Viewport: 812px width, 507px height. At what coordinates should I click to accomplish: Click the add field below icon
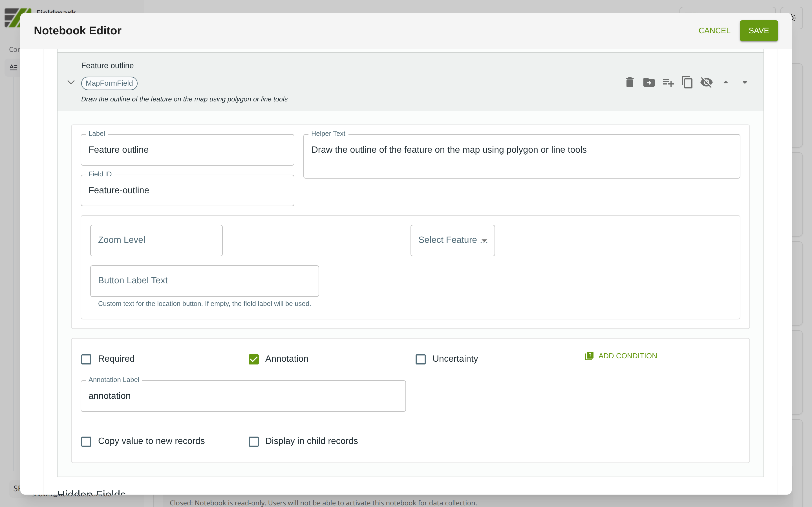pos(668,82)
